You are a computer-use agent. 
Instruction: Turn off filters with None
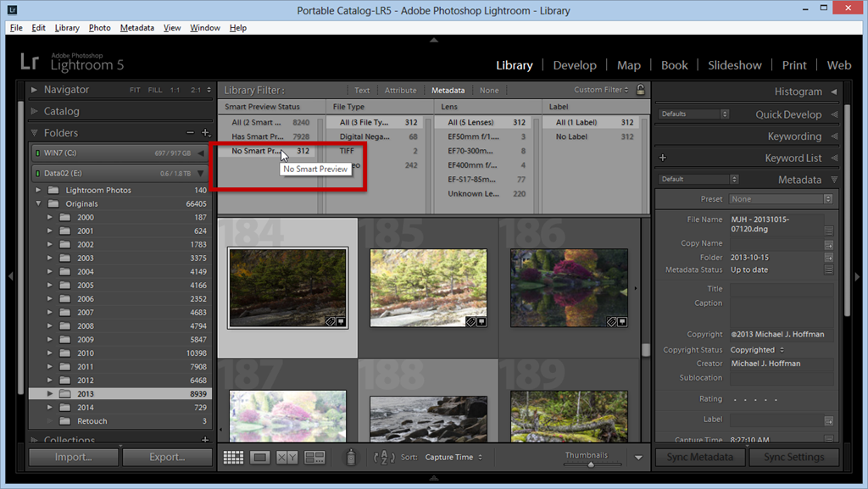(489, 90)
